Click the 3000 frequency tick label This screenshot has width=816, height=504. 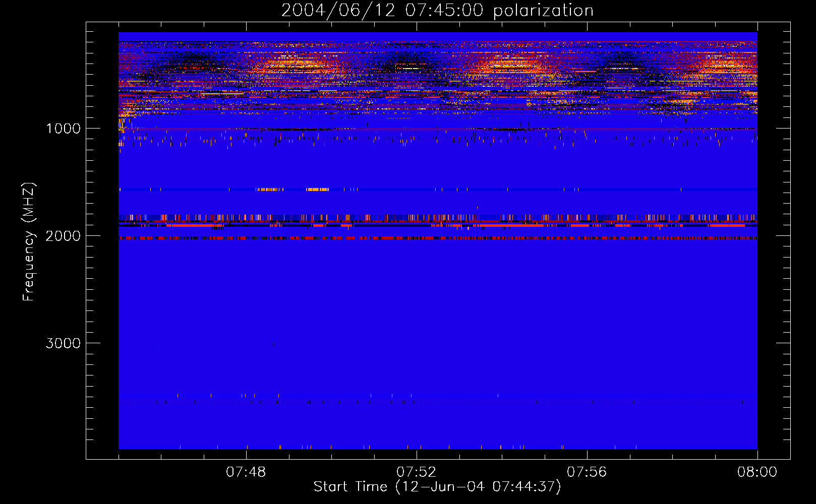[63, 343]
